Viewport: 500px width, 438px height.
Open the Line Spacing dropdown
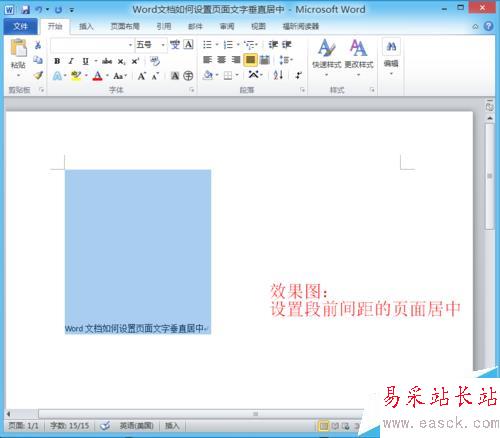point(286,60)
